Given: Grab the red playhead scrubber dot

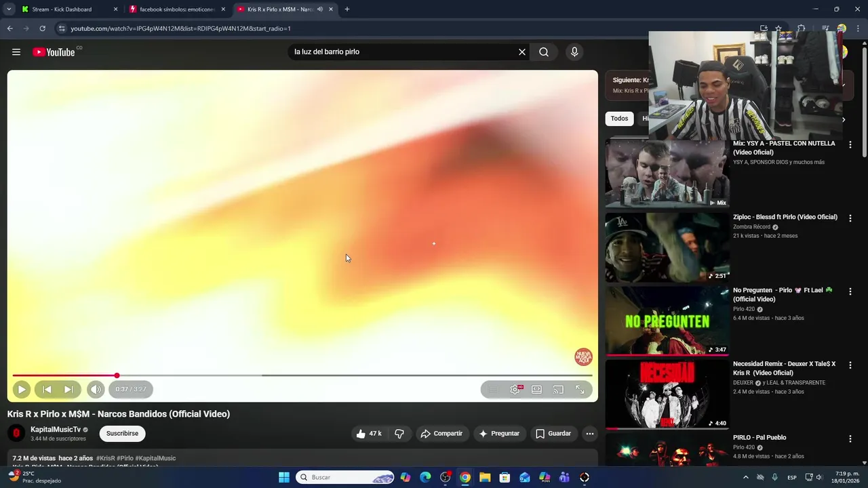Looking at the screenshot, I should [117, 375].
